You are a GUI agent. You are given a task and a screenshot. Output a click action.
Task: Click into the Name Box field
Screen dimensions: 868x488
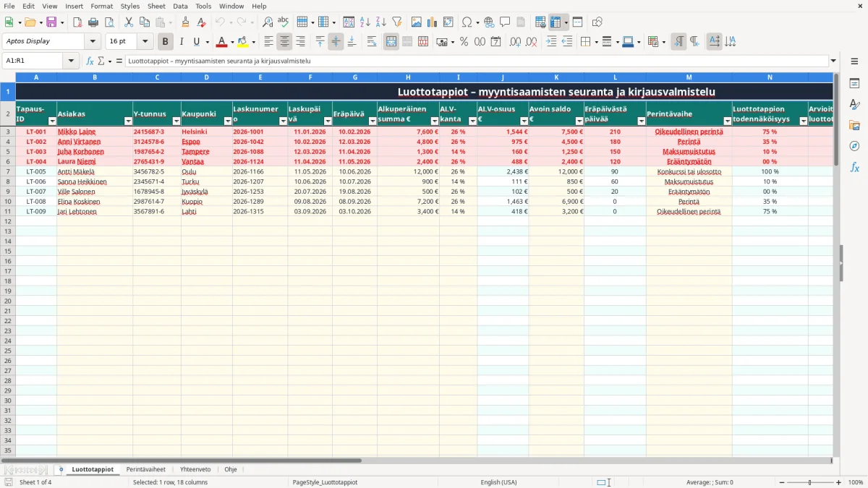[x=34, y=61]
